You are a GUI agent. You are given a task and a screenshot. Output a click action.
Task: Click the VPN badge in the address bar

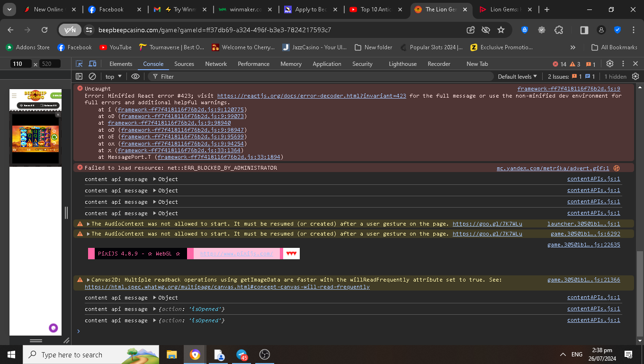point(70,30)
